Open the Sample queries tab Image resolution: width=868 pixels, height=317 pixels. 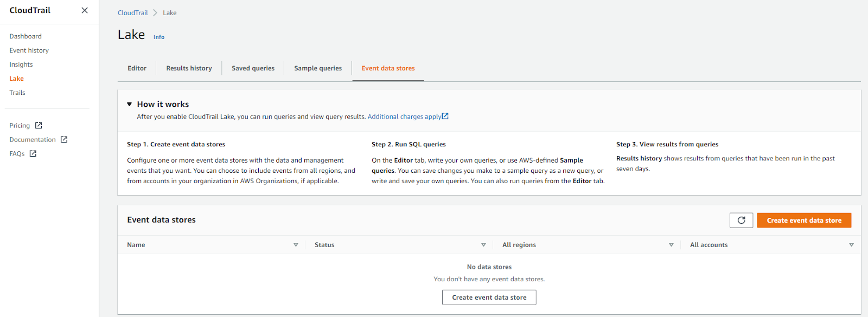[x=318, y=68]
